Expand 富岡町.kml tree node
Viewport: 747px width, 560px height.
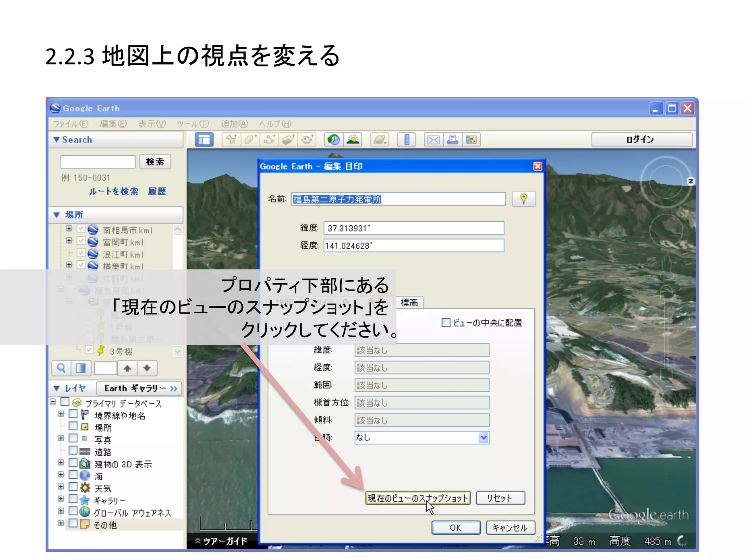(69, 240)
